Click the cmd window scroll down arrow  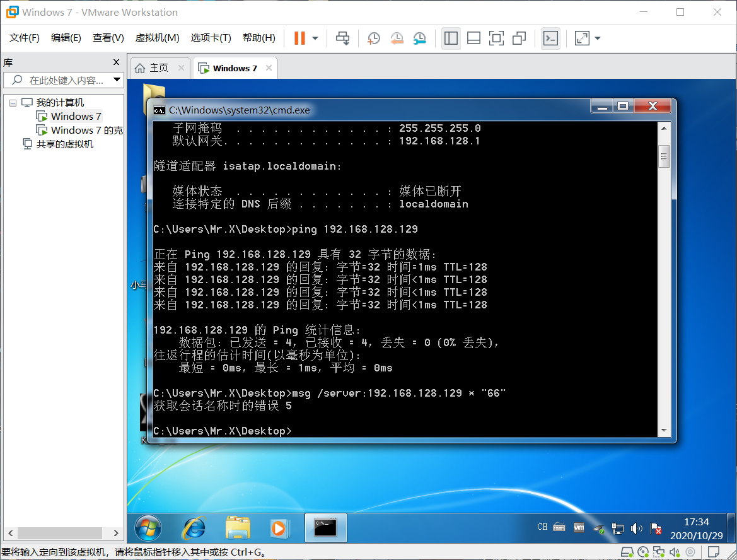pyautogui.click(x=664, y=430)
